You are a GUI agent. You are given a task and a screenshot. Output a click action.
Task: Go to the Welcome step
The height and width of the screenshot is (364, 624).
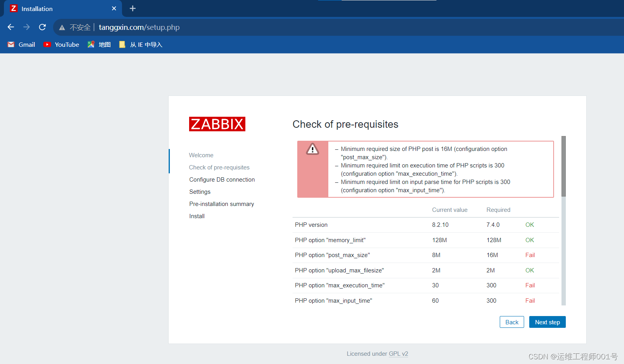(201, 155)
